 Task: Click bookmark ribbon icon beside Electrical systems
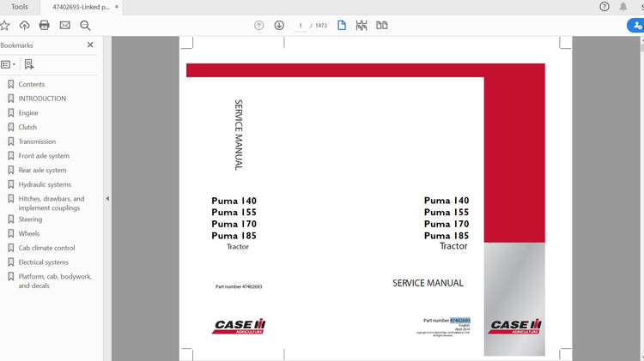pos(11,262)
